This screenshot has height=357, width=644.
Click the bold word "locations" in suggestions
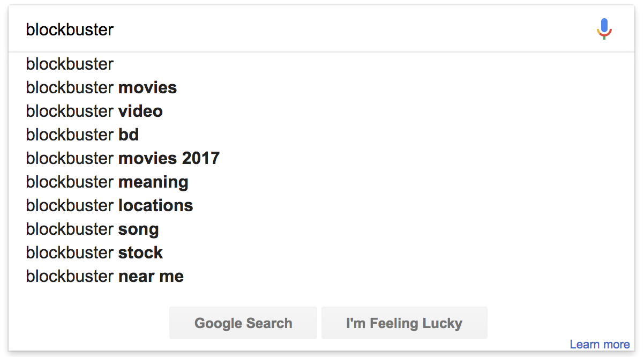coord(155,206)
